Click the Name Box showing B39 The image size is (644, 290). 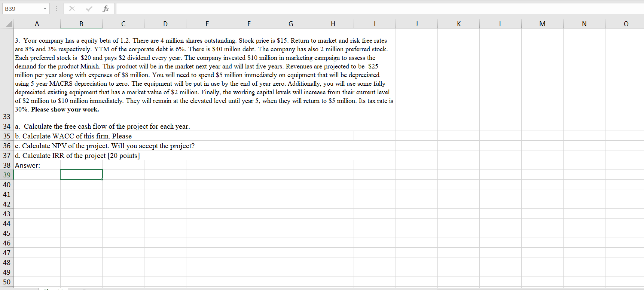click(22, 9)
